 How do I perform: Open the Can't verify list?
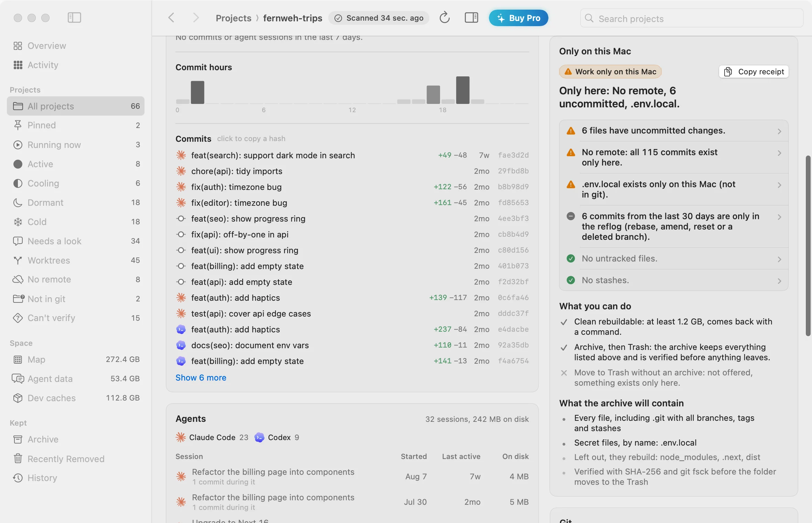pyautogui.click(x=76, y=318)
